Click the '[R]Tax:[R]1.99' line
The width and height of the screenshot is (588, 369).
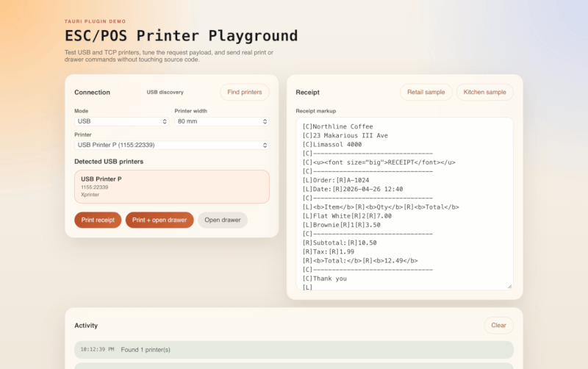click(328, 252)
